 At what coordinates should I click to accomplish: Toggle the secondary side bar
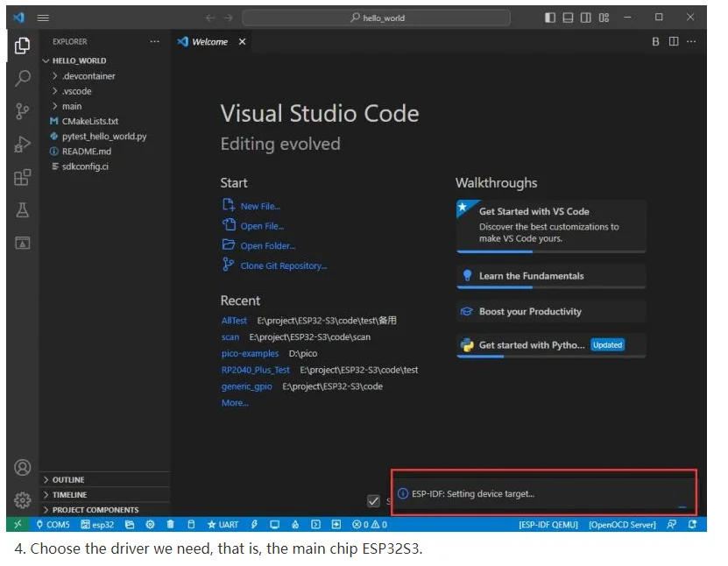(586, 18)
